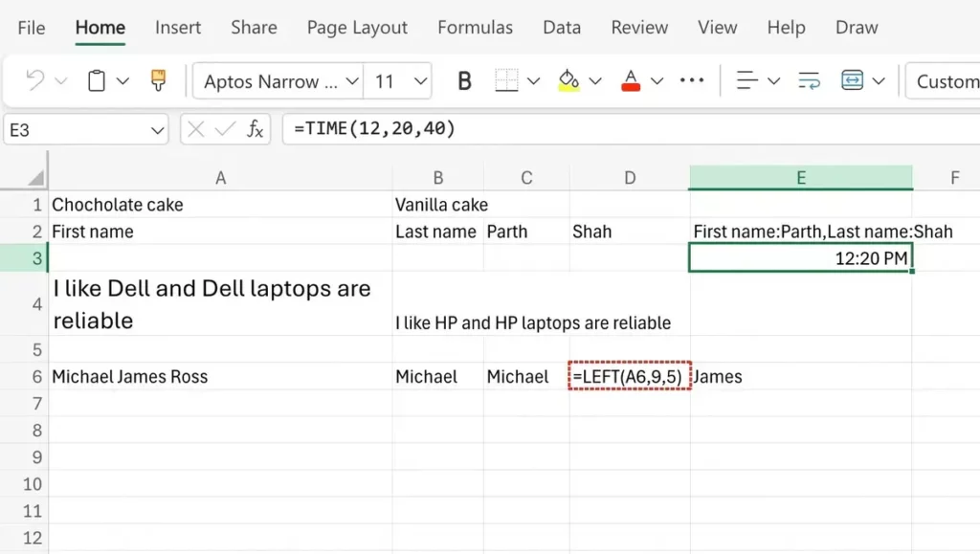Select column A header

tap(221, 178)
